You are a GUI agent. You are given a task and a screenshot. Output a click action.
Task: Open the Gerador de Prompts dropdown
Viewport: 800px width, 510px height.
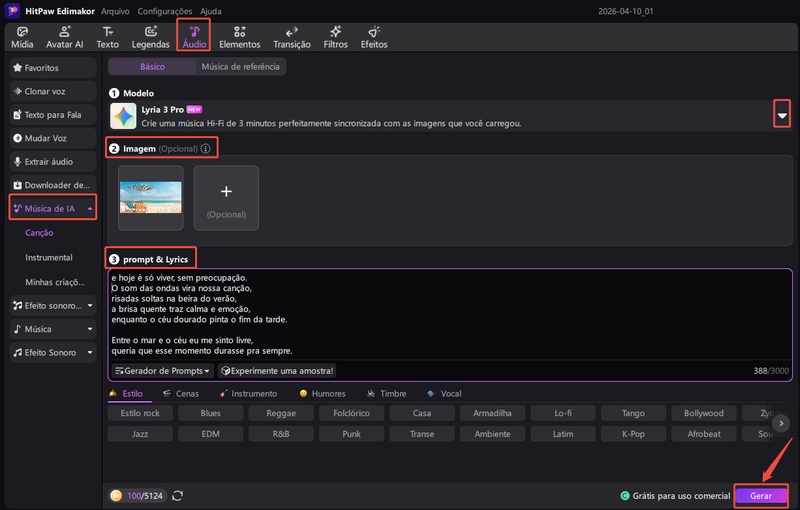162,370
